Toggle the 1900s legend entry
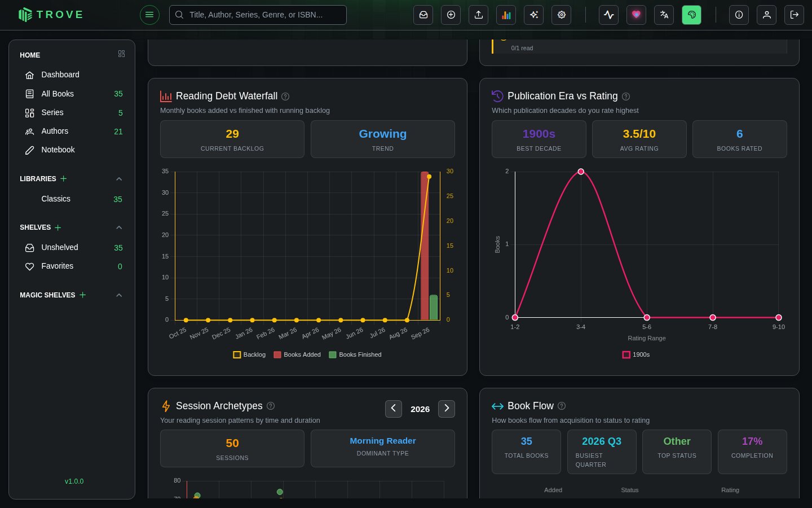The image size is (812, 508). (636, 354)
